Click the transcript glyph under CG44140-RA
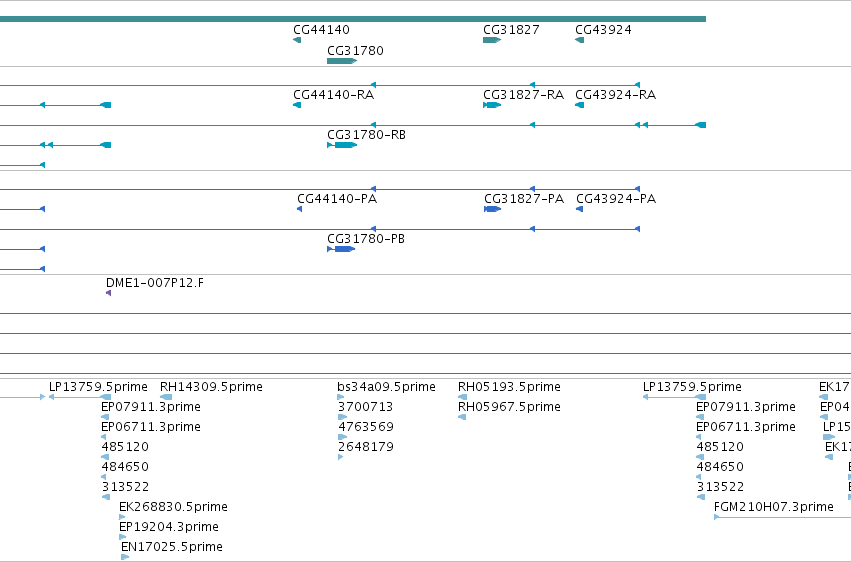 pyautogui.click(x=297, y=105)
